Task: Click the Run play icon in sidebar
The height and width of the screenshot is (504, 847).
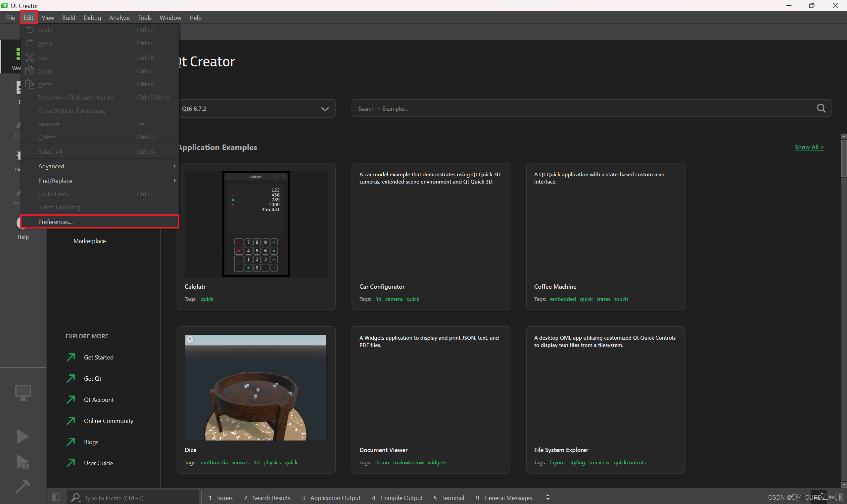Action: click(x=23, y=436)
